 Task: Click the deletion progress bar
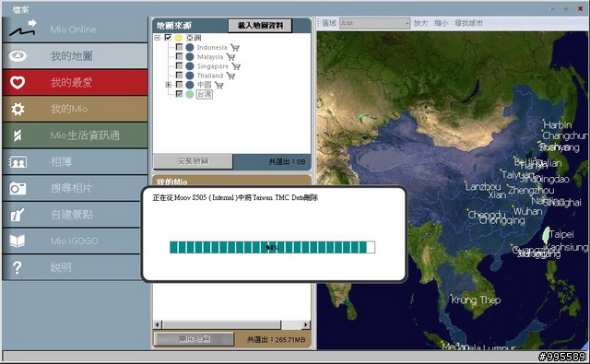point(273,248)
